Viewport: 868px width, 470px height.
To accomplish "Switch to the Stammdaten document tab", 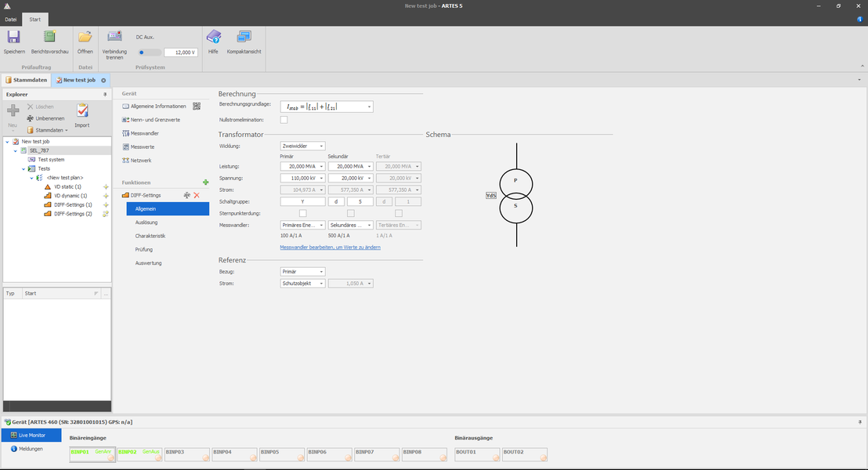I will tap(26, 80).
